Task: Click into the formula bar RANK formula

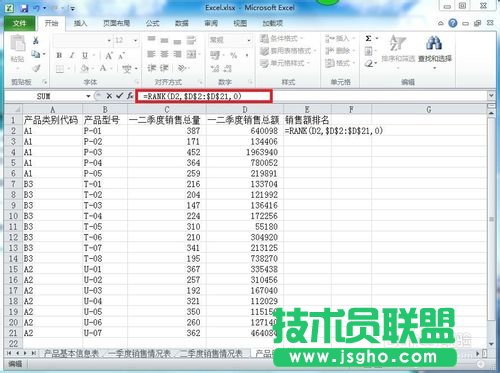Action: pos(192,96)
